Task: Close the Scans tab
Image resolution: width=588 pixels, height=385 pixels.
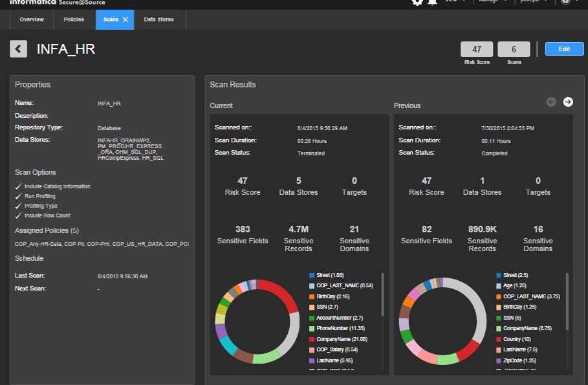Action: click(125, 19)
